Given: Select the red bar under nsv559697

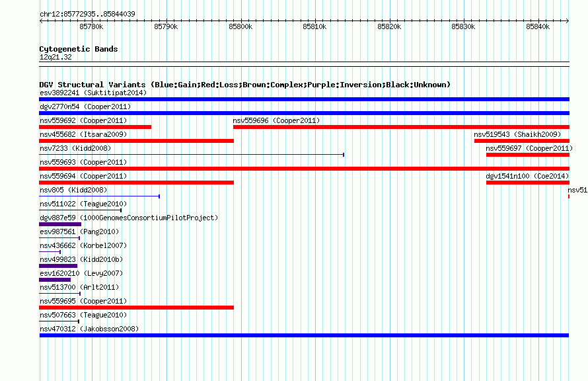Looking at the screenshot, I should point(528,155).
